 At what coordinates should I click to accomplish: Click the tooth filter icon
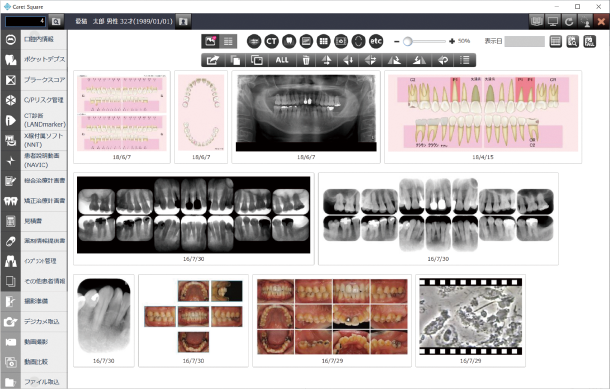point(289,41)
